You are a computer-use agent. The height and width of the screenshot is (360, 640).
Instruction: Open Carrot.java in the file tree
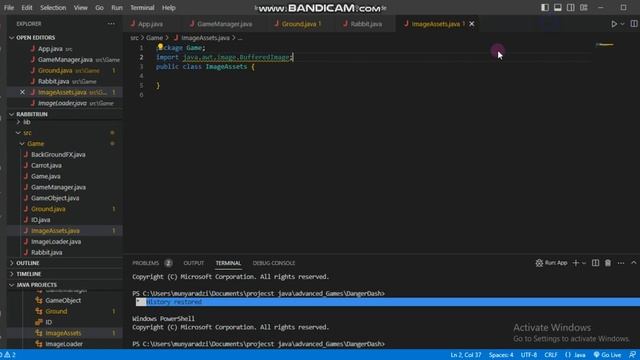pyautogui.click(x=46, y=165)
